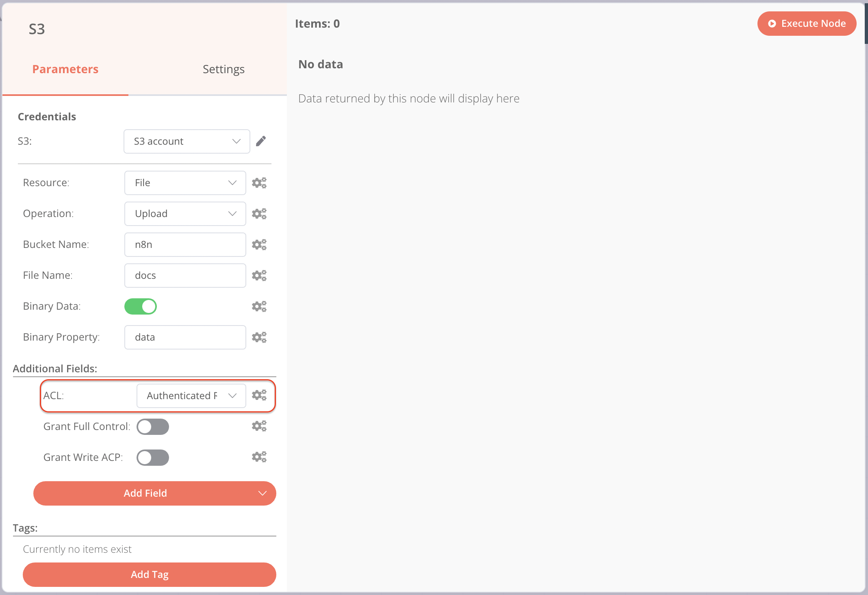Click the gear icon beside ACL
868x595 pixels.
[259, 395]
